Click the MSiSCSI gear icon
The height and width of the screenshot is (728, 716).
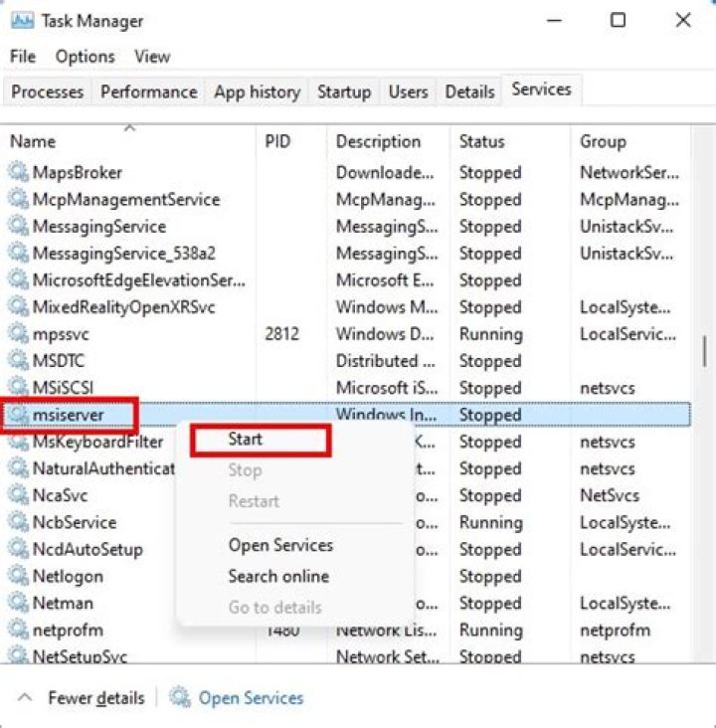point(19,387)
